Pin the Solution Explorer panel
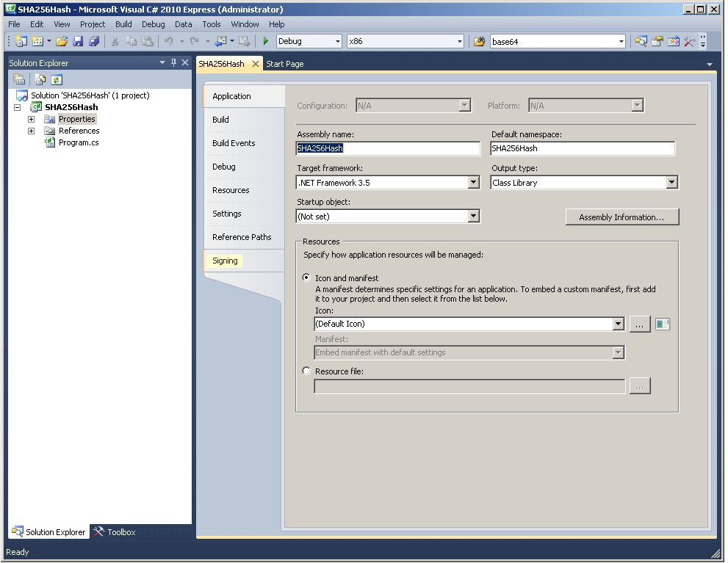Image resolution: width=728 pixels, height=563 pixels. (173, 63)
